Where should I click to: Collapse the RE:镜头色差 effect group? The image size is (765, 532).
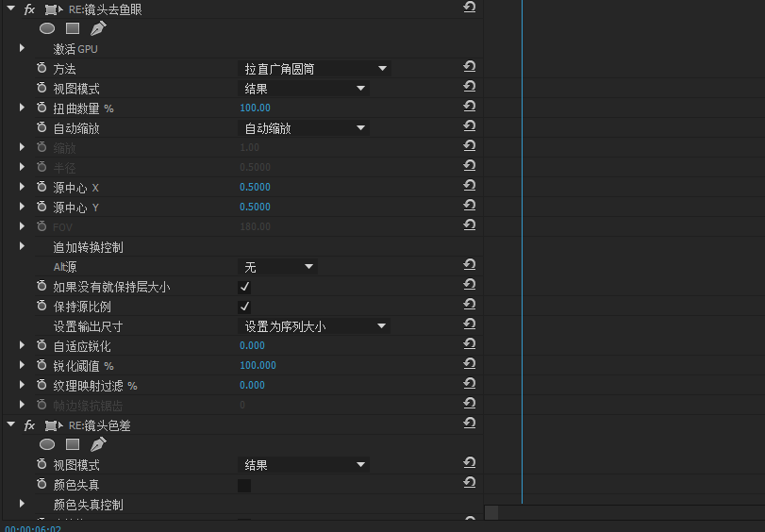click(10, 424)
